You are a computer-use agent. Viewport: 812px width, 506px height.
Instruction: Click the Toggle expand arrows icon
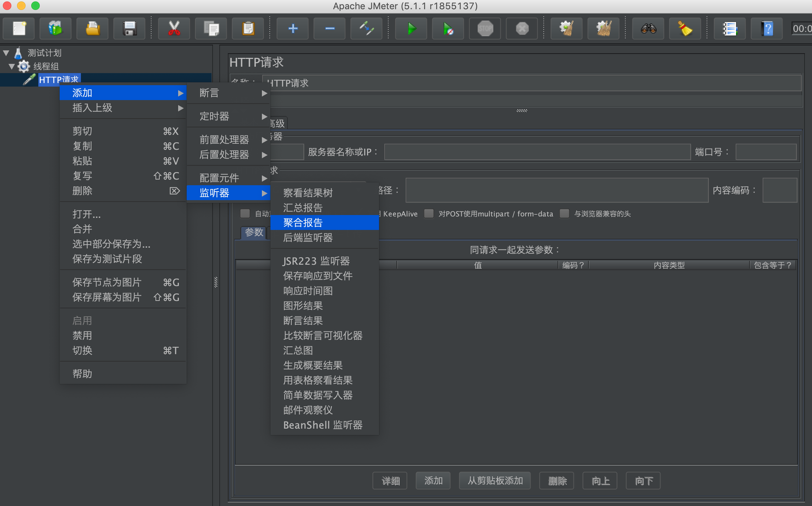click(366, 28)
